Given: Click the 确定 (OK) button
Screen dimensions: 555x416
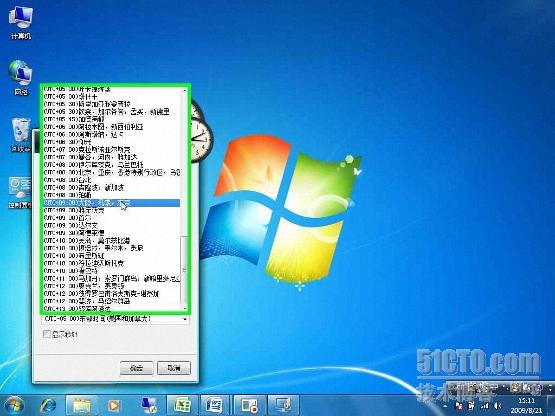Looking at the screenshot, I should (137, 368).
